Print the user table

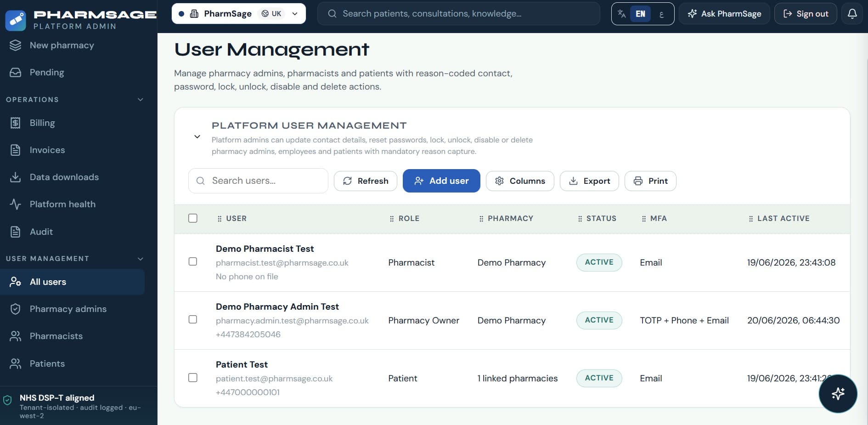click(x=650, y=181)
